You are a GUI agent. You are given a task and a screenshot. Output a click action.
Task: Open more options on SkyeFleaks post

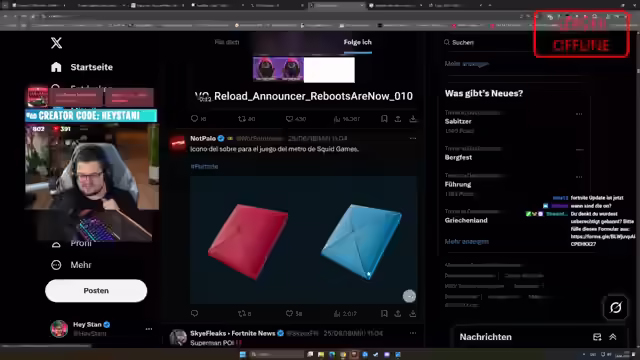(x=413, y=333)
